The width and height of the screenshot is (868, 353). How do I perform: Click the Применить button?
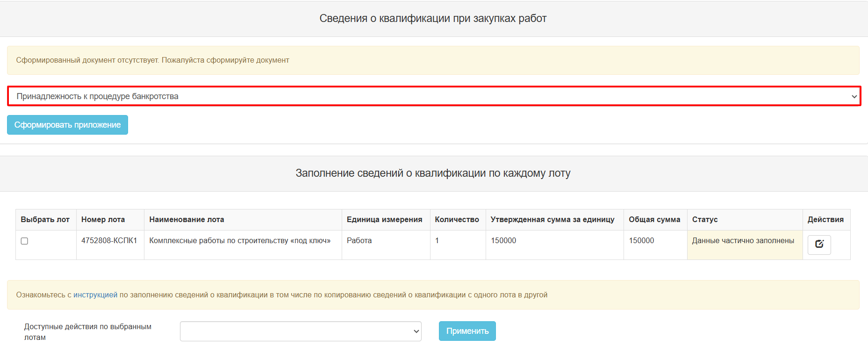tap(467, 331)
